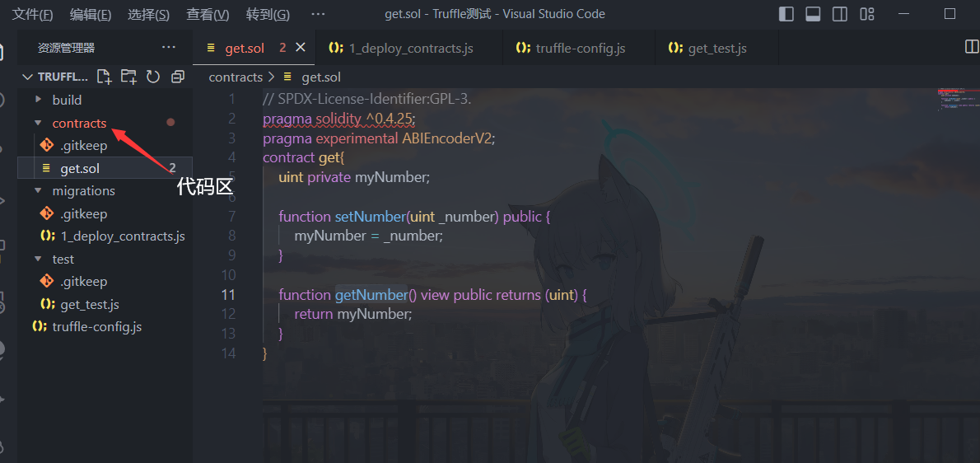980x463 pixels.
Task: Collapse the contracts folder
Action: [x=39, y=123]
